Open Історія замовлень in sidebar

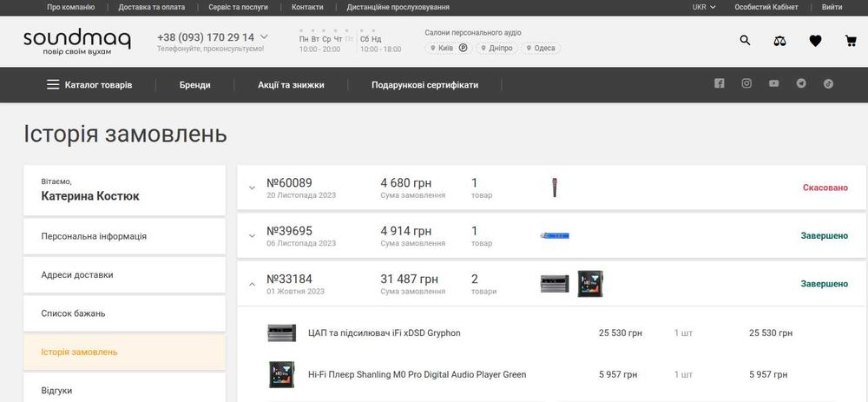(x=124, y=353)
